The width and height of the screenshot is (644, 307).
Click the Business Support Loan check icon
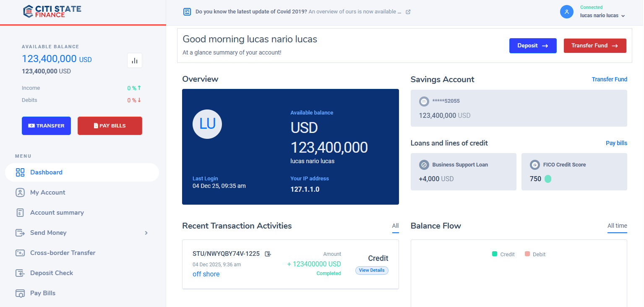pyautogui.click(x=424, y=165)
